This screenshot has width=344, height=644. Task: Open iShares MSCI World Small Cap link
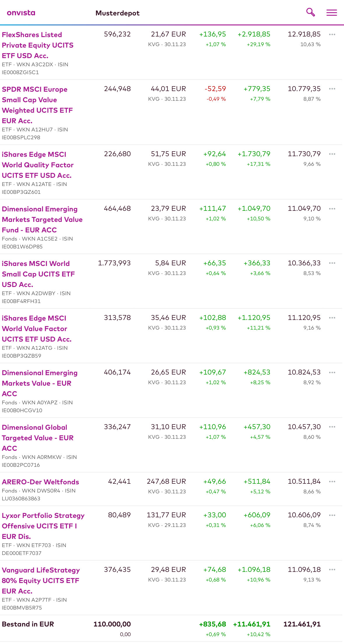[38, 274]
